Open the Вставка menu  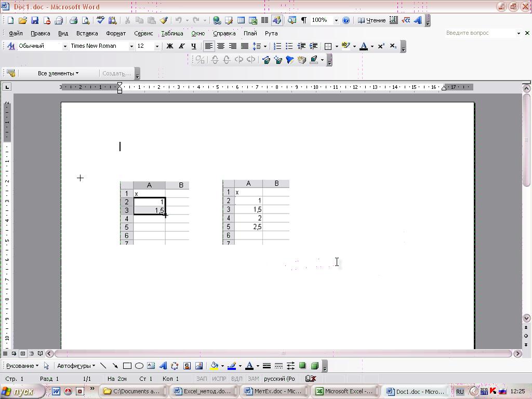tap(87, 33)
